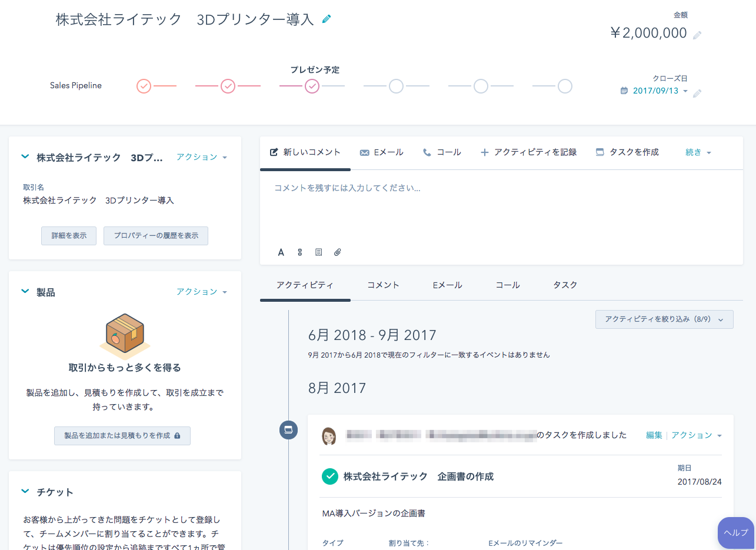Click the close date edit pencil
The height and width of the screenshot is (550, 756).
pos(697,93)
